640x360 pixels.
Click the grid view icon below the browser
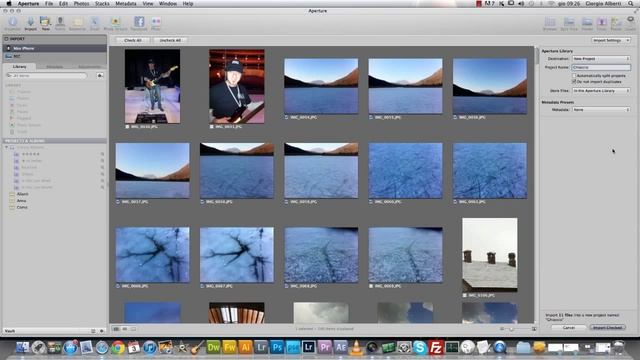[116, 329]
